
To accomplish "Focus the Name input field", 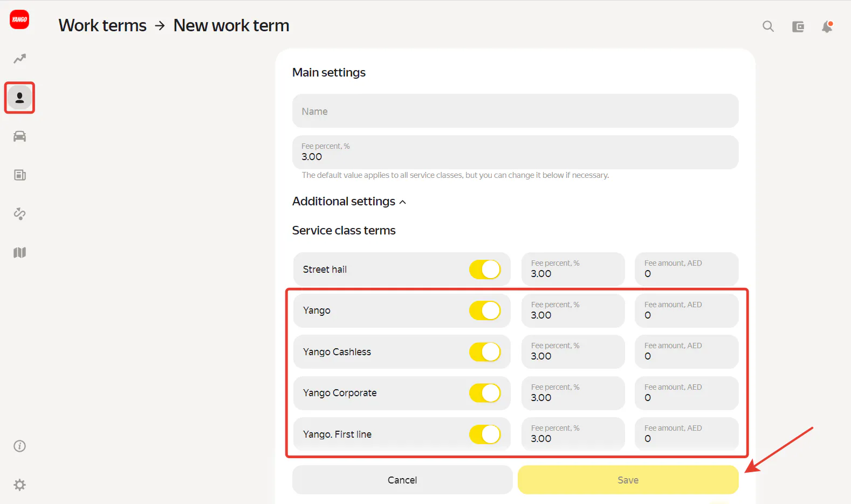I will (516, 111).
